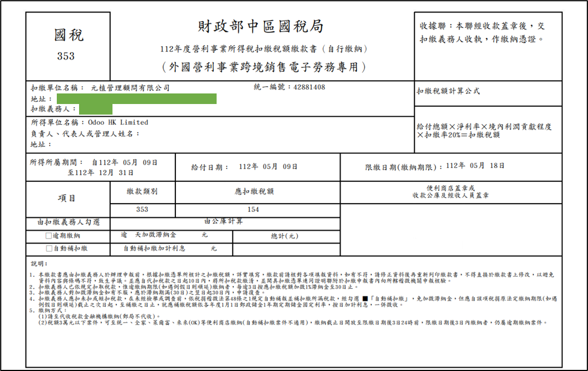Click the 353 code under the 國稅 heading

point(66,56)
